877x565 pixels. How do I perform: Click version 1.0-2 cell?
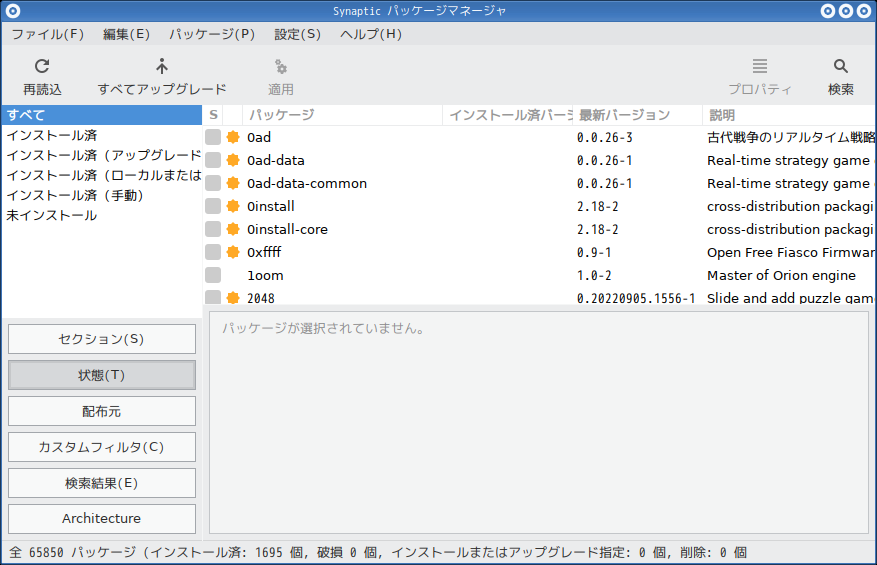pos(594,275)
